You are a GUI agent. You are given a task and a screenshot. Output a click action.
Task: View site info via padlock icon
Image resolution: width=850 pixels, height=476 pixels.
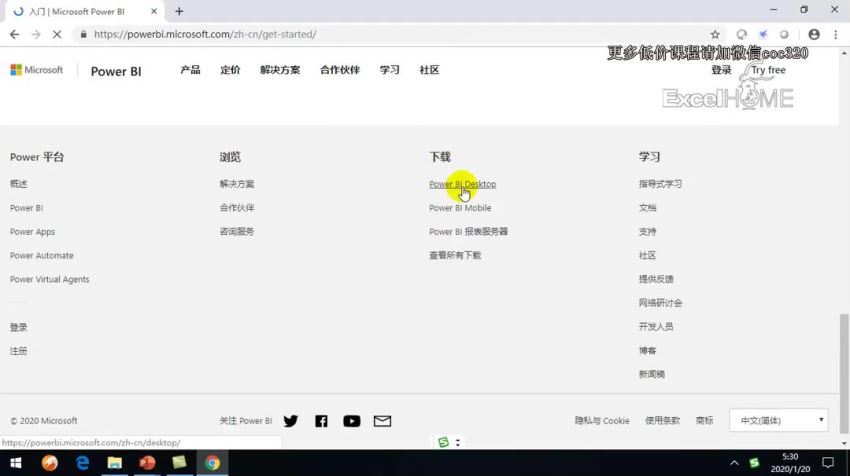pos(83,34)
